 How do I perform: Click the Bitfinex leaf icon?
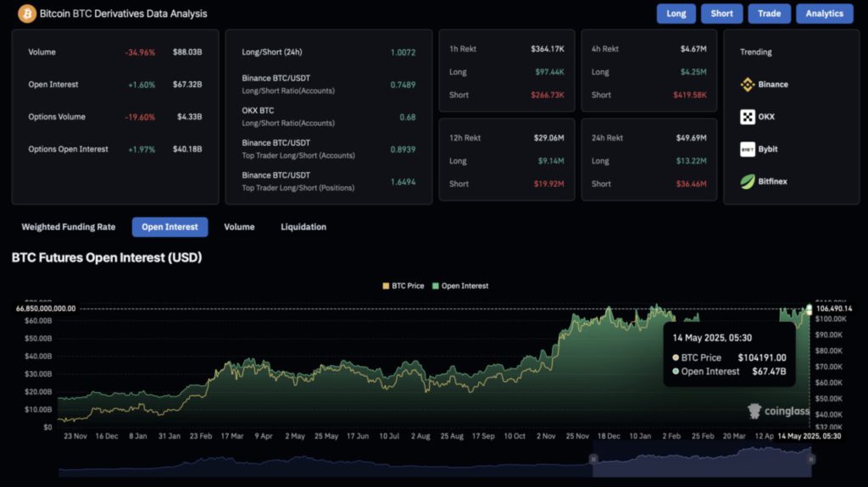(x=748, y=181)
